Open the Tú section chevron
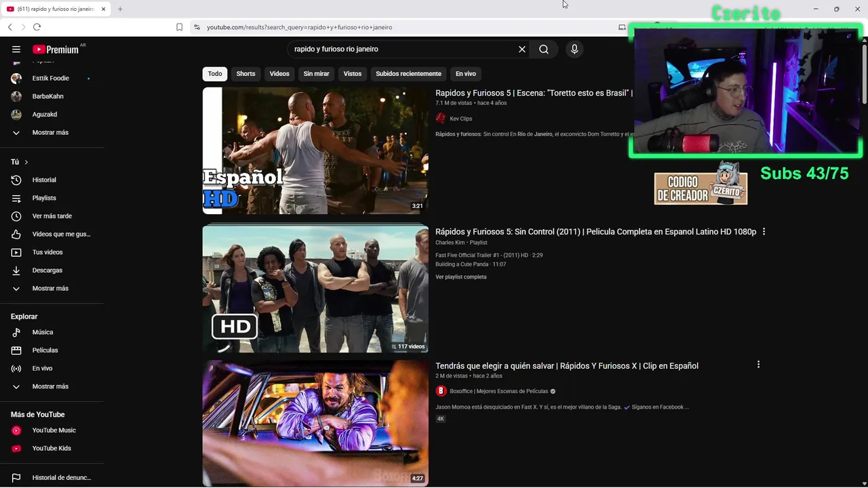This screenshot has height=488, width=868. [26, 162]
